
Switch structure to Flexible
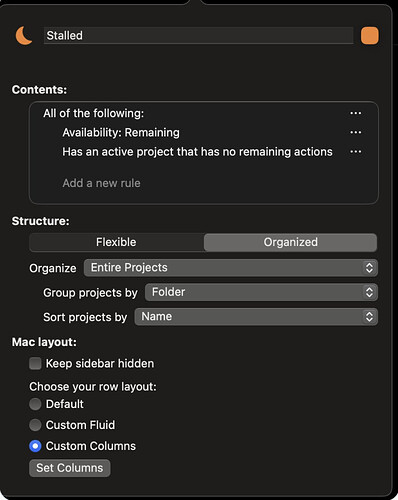pos(116,242)
